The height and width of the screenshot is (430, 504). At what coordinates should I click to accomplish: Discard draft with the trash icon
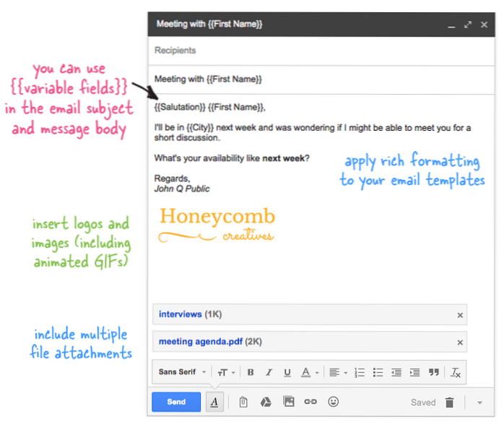(x=450, y=403)
